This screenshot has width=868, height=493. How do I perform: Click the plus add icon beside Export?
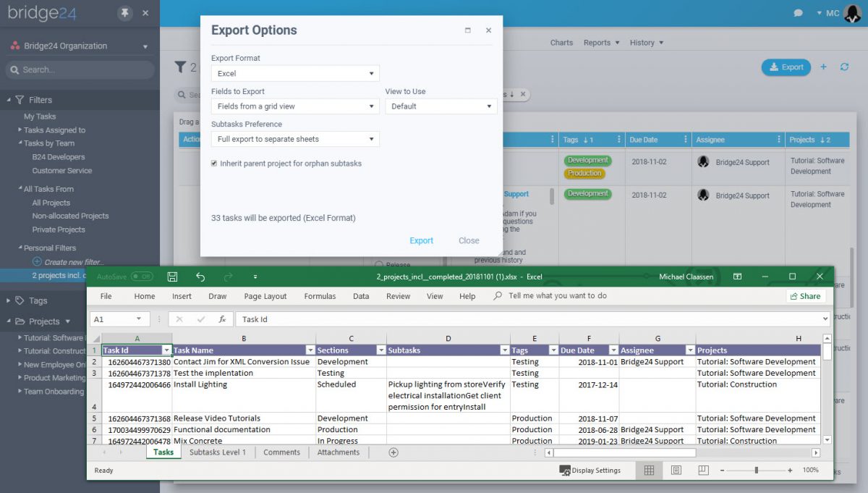823,67
